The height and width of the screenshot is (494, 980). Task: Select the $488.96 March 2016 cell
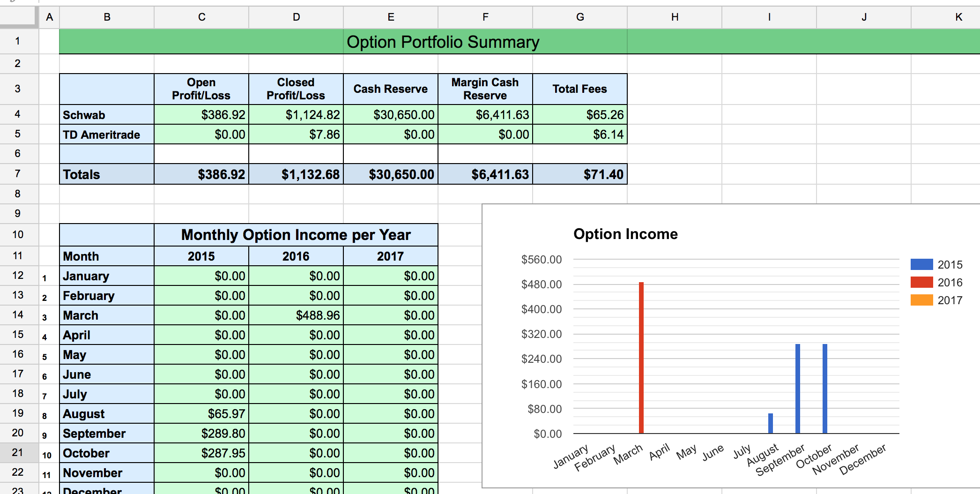pyautogui.click(x=296, y=315)
